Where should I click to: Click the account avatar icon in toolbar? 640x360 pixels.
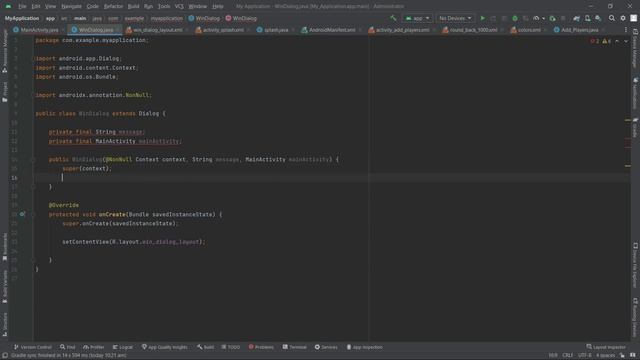tap(633, 18)
